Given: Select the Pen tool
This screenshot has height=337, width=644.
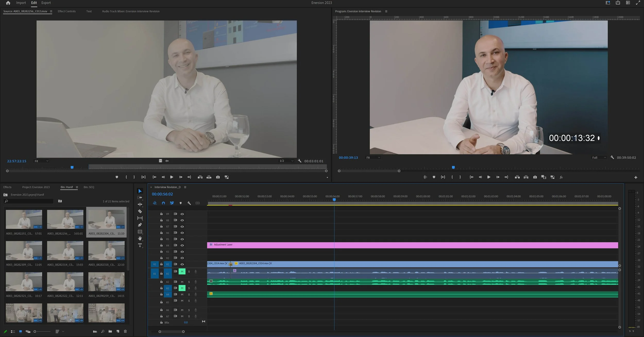Looking at the screenshot, I should coord(140,225).
